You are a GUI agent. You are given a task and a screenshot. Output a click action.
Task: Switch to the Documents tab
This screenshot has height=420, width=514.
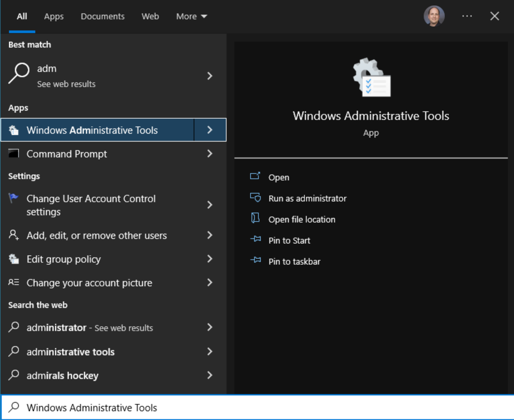coord(102,16)
